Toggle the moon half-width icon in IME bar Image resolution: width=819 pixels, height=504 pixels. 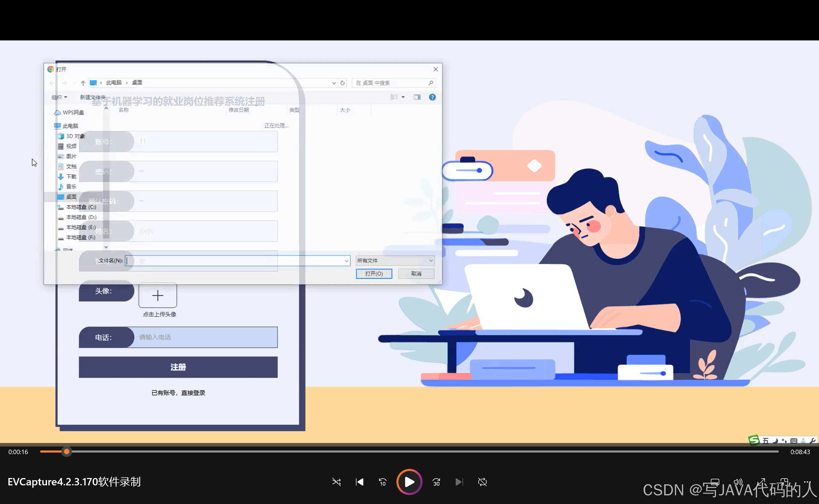(x=775, y=441)
